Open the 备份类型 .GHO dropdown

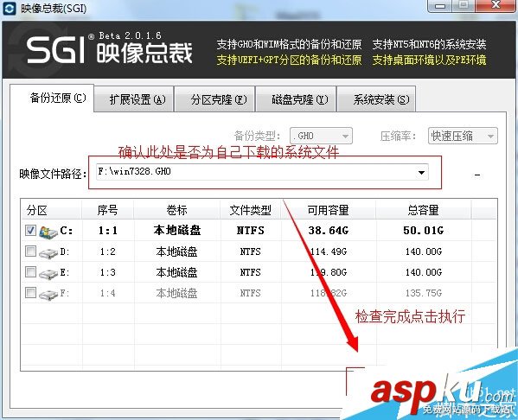pyautogui.click(x=321, y=136)
